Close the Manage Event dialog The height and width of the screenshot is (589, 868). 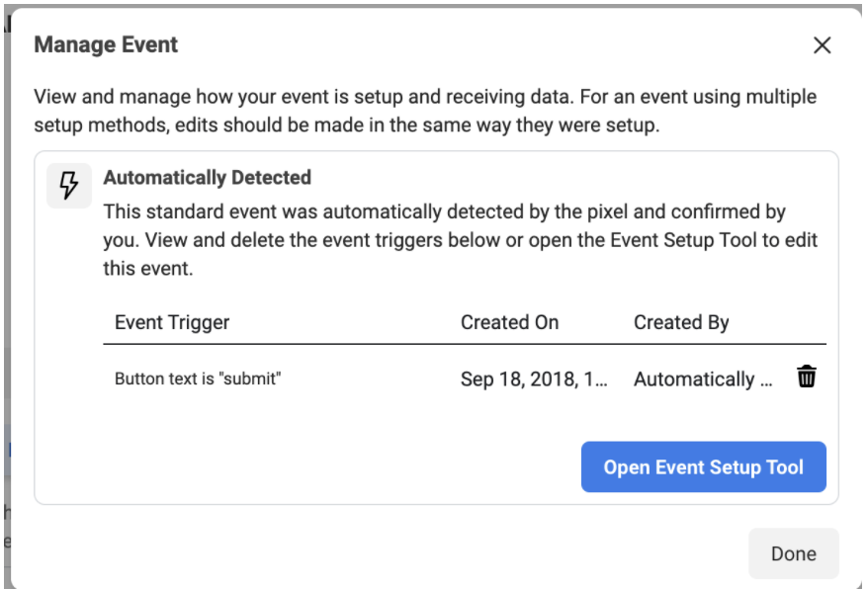pos(823,45)
